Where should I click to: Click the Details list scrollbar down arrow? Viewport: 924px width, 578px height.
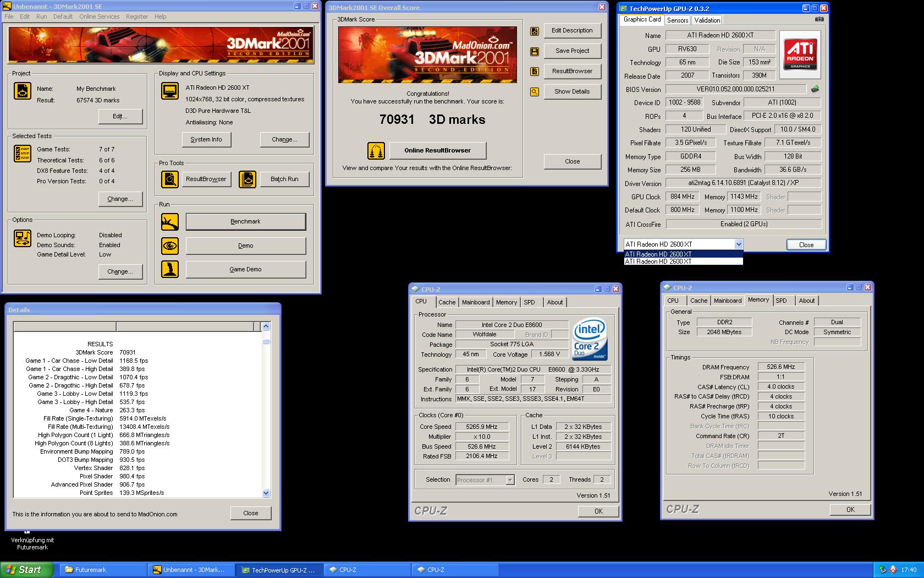266,493
